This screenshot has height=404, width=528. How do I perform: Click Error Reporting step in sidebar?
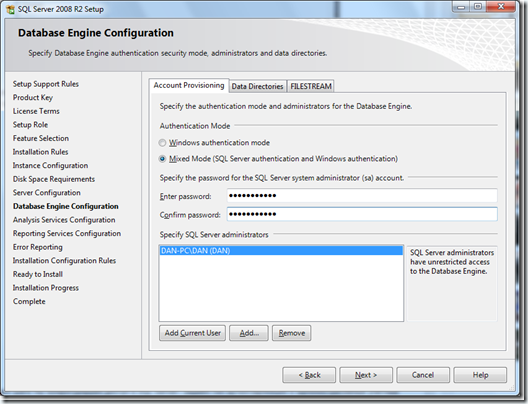tap(38, 247)
